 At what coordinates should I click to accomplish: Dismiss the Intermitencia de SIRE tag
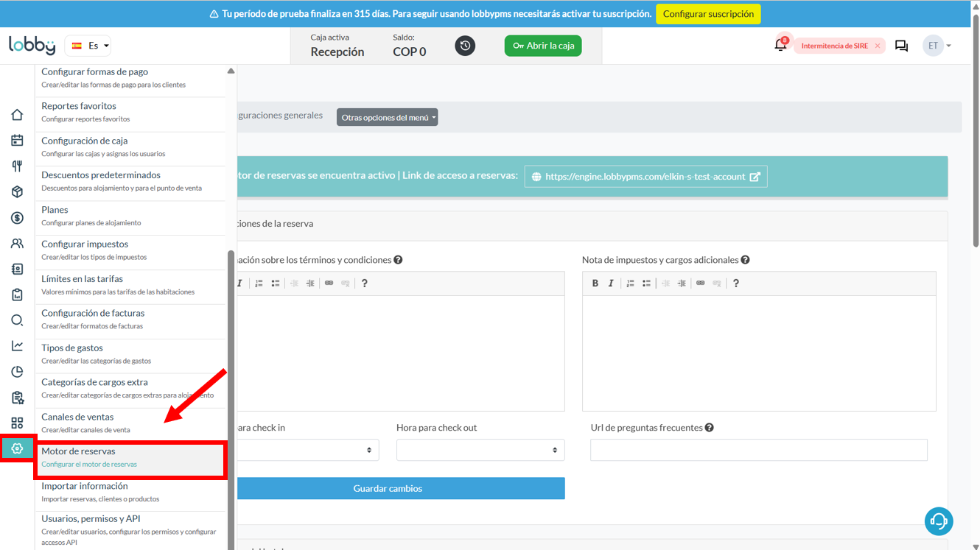[x=878, y=46]
